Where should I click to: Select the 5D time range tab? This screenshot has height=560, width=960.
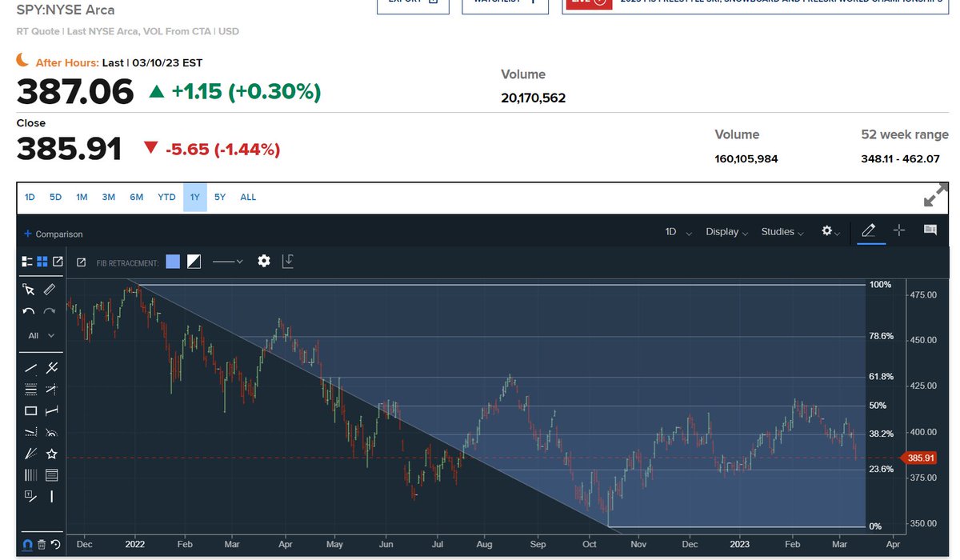(x=55, y=197)
